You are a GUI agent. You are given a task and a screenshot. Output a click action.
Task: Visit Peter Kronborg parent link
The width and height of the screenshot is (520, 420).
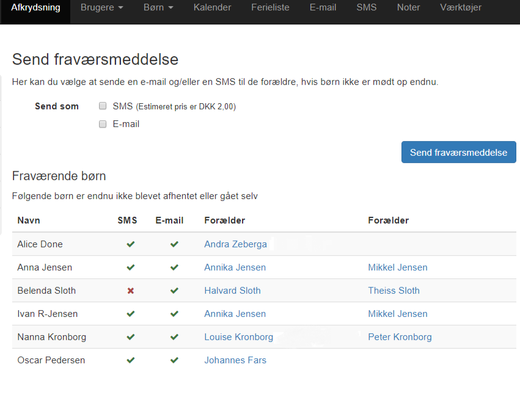click(x=400, y=337)
